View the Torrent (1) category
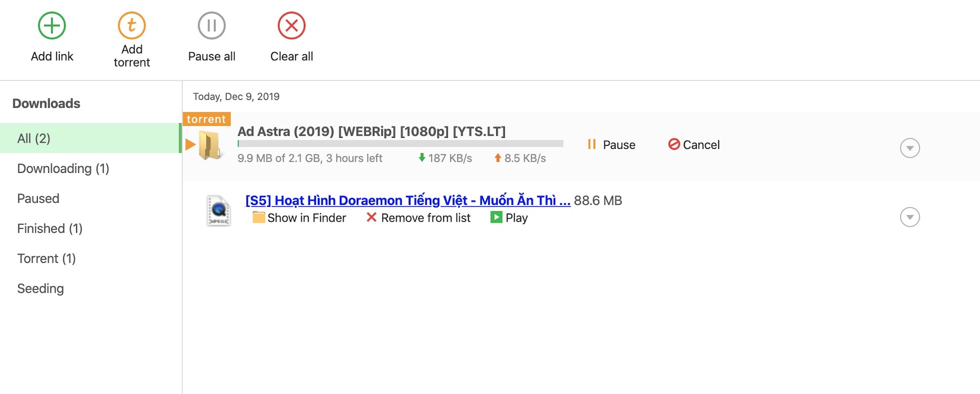Image resolution: width=980 pixels, height=394 pixels. click(x=46, y=259)
